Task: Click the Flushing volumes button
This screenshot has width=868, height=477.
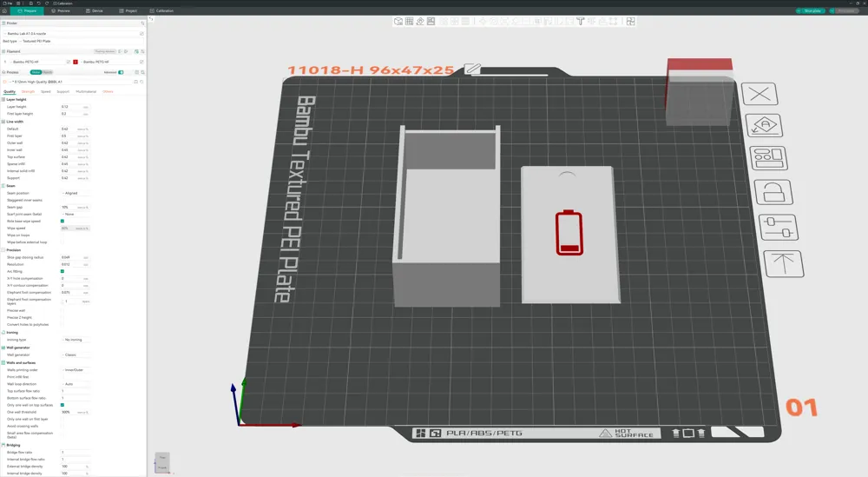Action: (105, 51)
